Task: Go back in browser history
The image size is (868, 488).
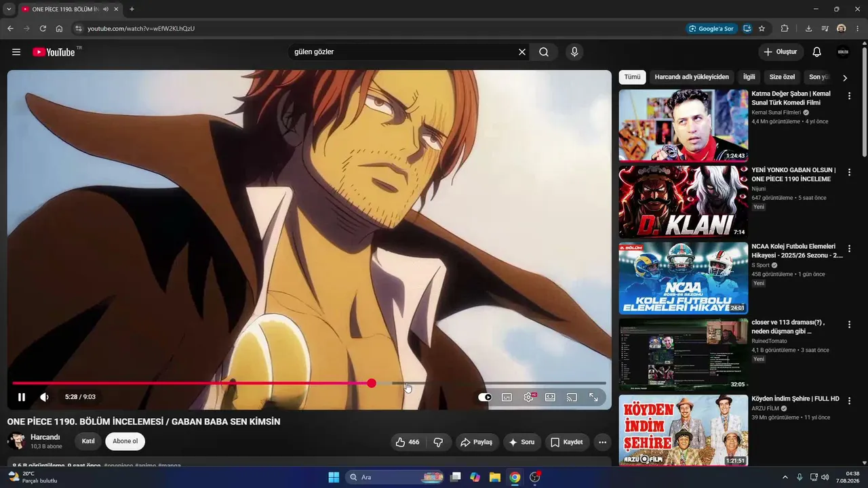Action: [x=10, y=28]
